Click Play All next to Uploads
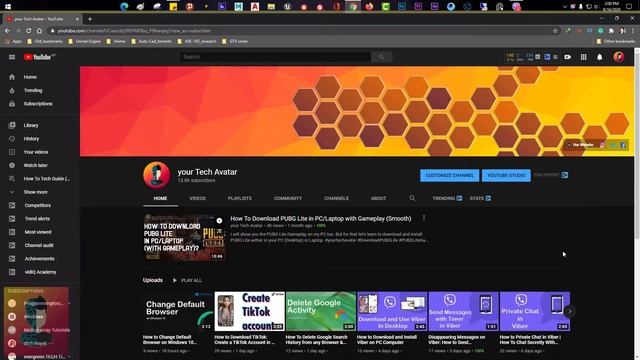Screen dimensions: 640x360 pyautogui.click(x=187, y=280)
